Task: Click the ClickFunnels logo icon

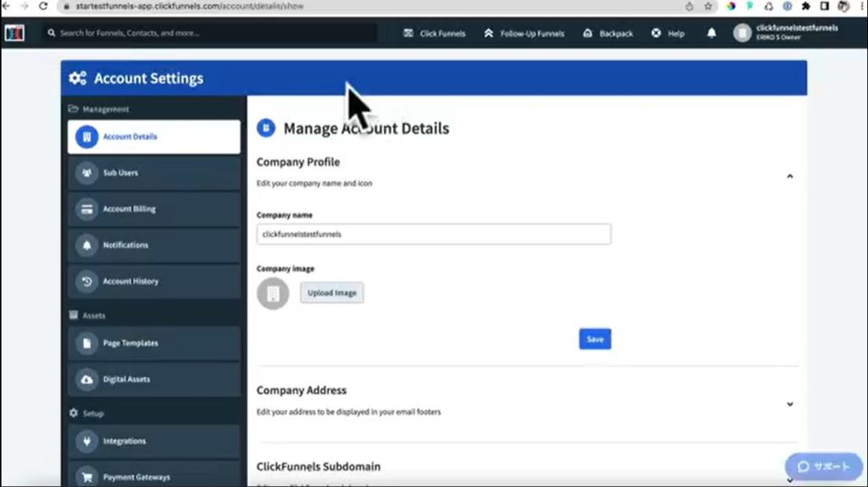Action: (x=14, y=33)
